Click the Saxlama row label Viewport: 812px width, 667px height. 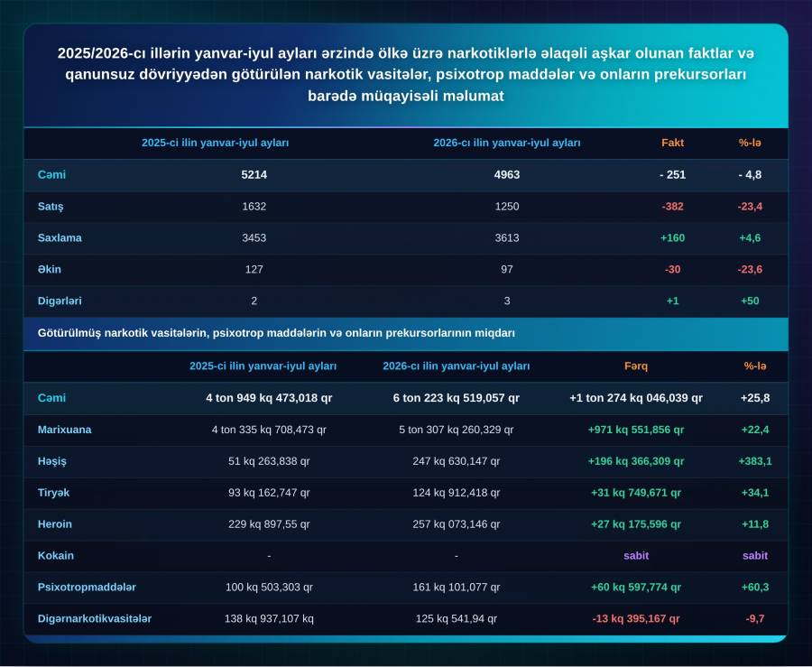click(60, 237)
